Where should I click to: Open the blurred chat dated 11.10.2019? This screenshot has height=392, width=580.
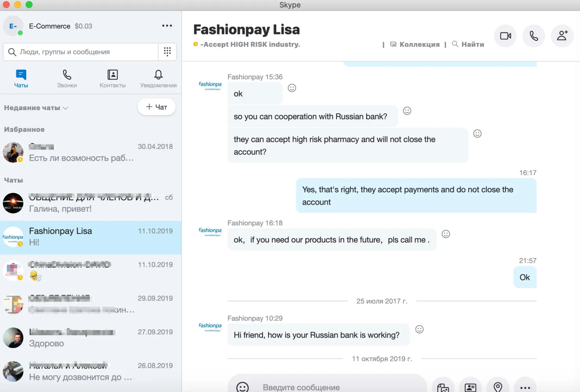91,271
